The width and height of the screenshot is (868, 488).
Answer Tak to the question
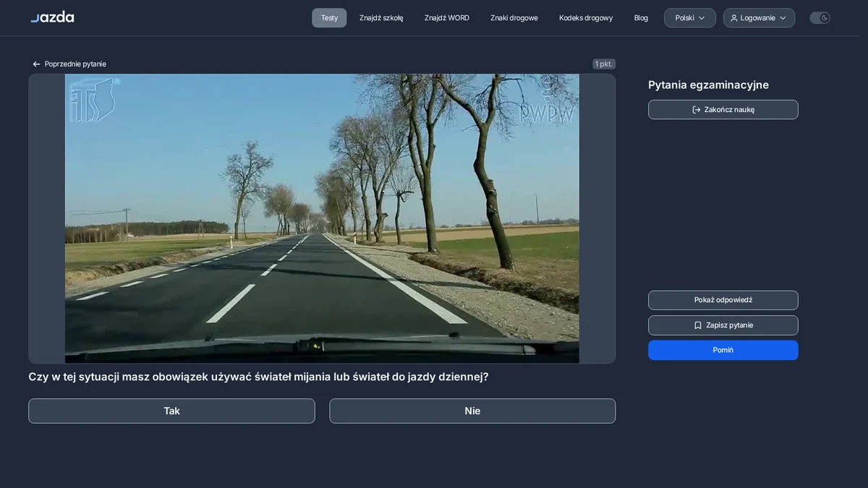coord(171,411)
